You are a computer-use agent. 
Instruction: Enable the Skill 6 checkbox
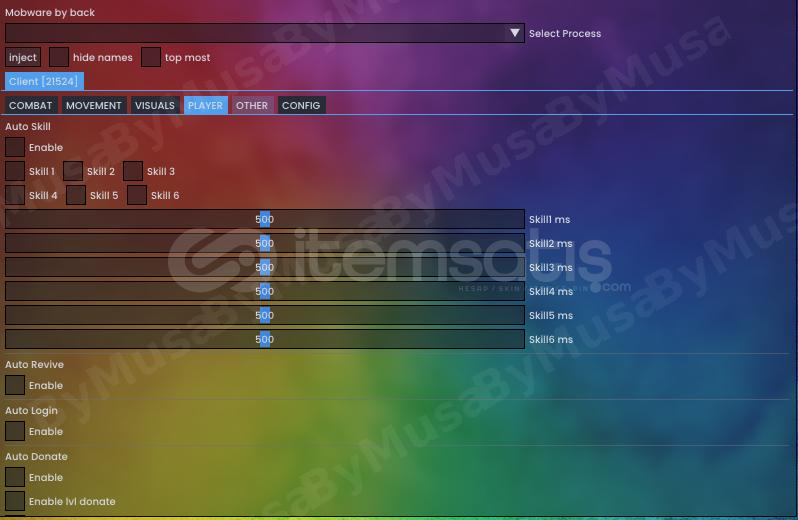coord(137,195)
